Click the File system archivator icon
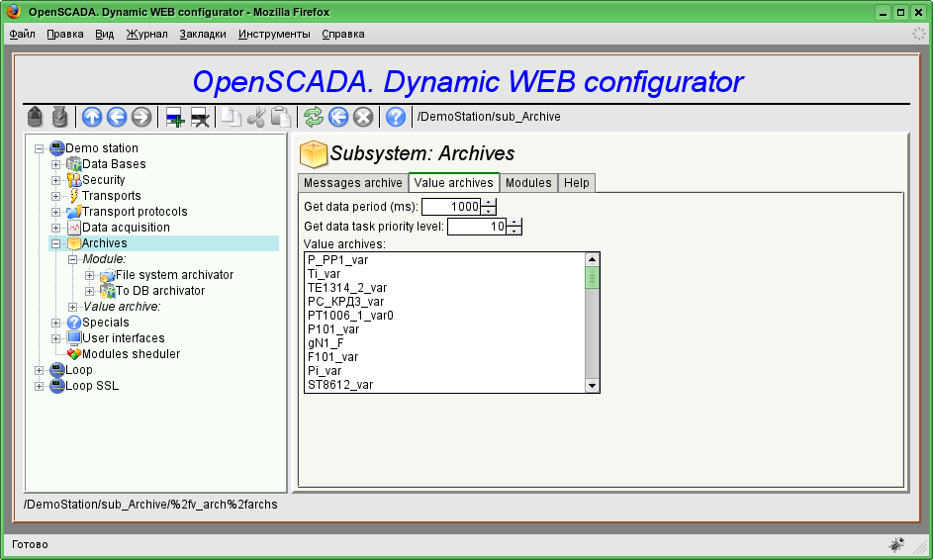 pyautogui.click(x=107, y=275)
